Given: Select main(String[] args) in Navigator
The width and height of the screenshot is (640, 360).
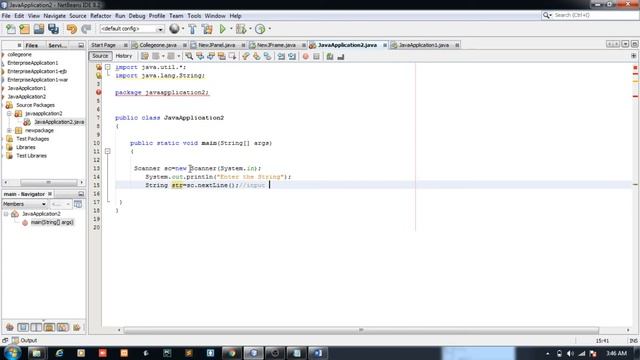Looking at the screenshot, I should pos(52,222).
